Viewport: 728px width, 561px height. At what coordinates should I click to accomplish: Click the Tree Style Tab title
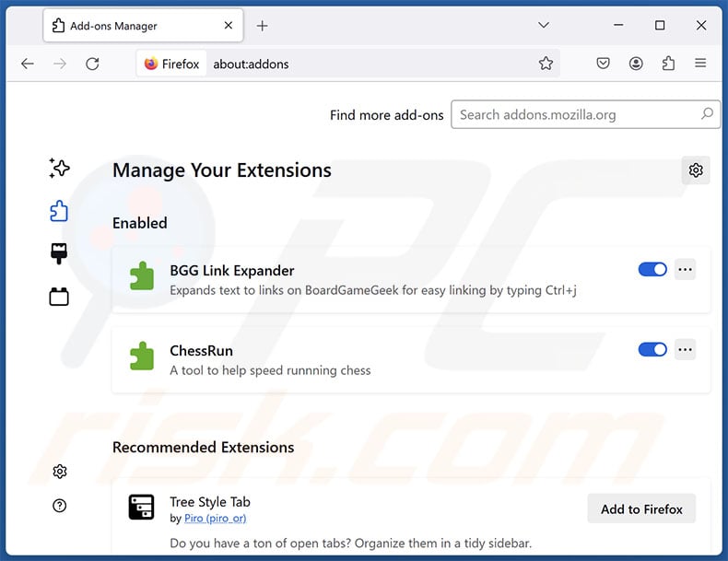[210, 502]
